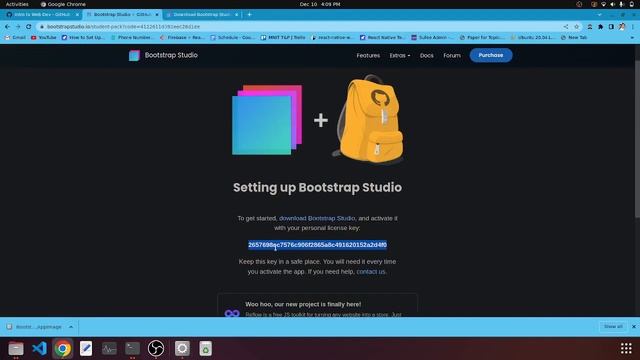
Task: Click the highlighted license key text
Action: (317, 244)
